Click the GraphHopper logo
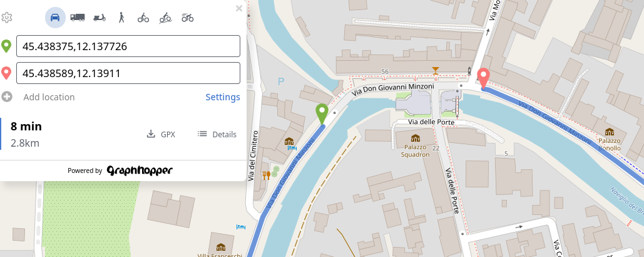The image size is (644, 257). (x=140, y=170)
